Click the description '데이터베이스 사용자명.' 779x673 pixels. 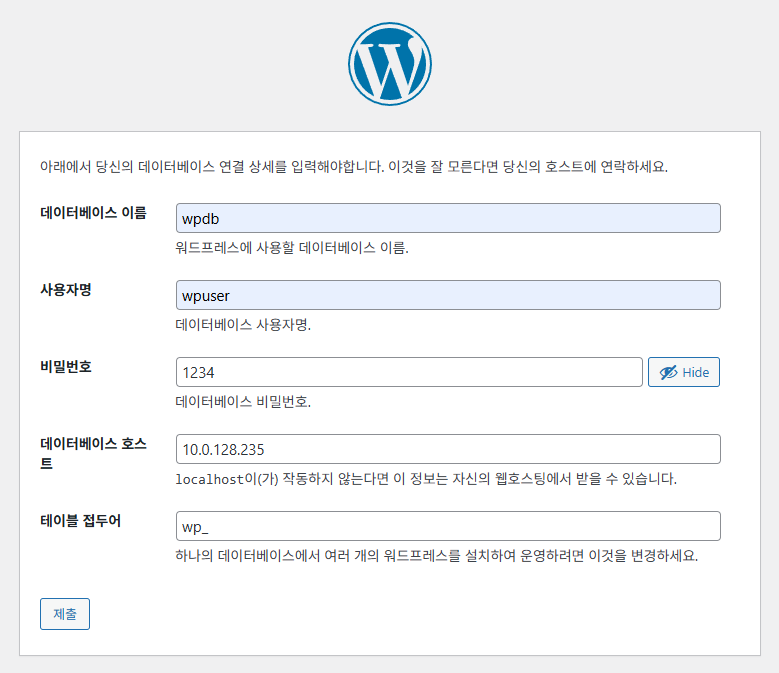pos(243,324)
